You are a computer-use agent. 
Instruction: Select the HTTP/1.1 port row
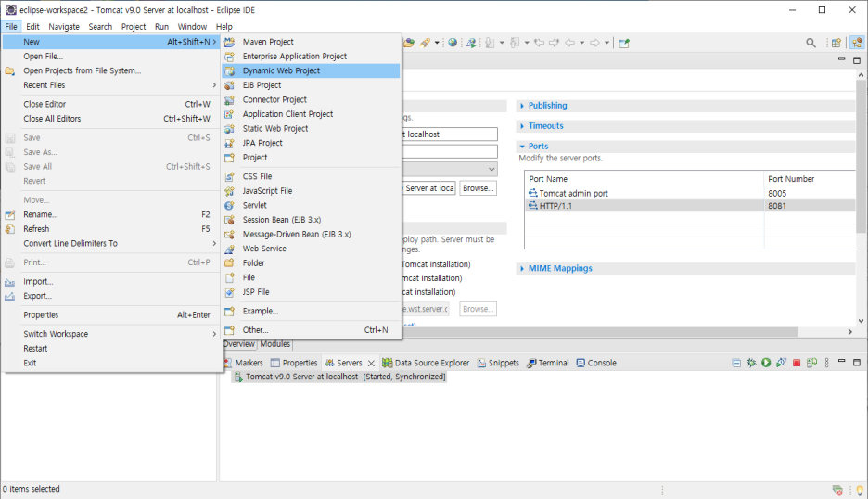click(690, 206)
